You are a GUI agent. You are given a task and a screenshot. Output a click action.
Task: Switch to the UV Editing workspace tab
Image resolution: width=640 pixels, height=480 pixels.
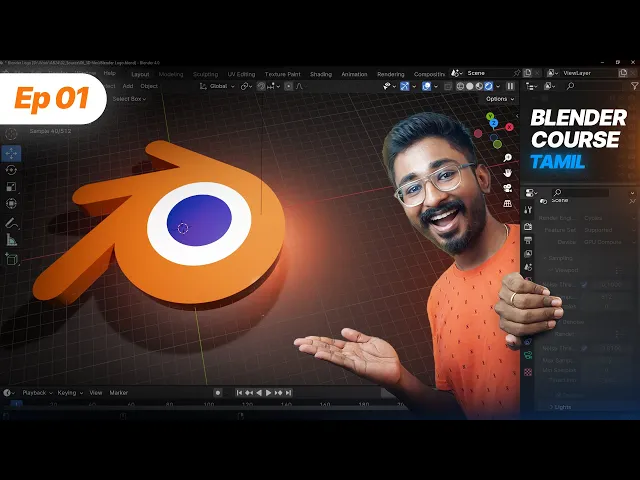point(241,74)
